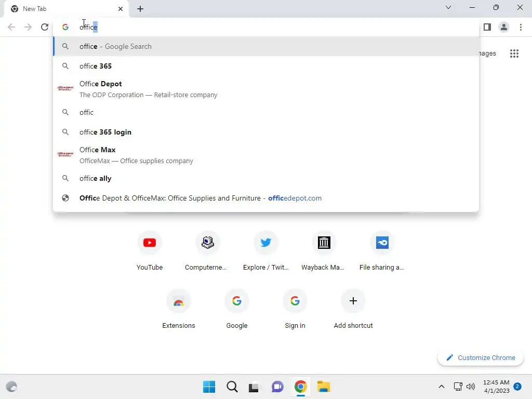Image resolution: width=532 pixels, height=399 pixels.
Task: Open File Explorer from the taskbar
Action: [x=324, y=387]
